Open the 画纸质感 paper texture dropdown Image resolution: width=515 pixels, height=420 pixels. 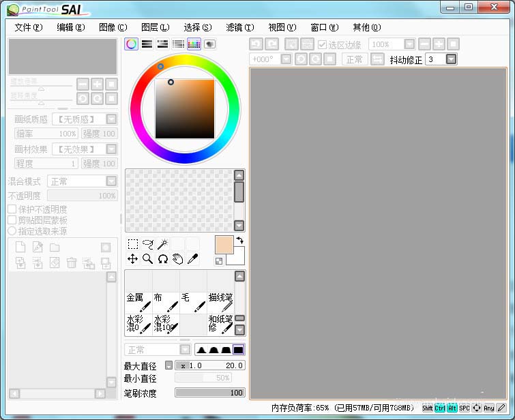pyautogui.click(x=111, y=119)
